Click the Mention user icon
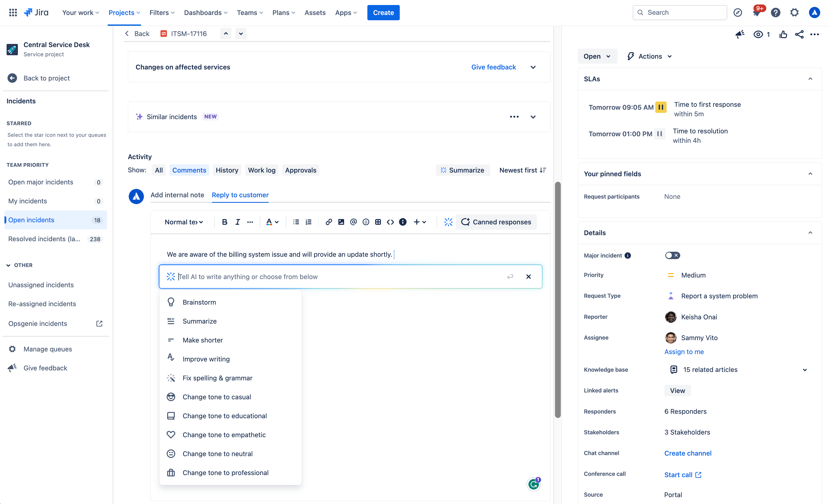The image size is (830, 504). tap(353, 222)
